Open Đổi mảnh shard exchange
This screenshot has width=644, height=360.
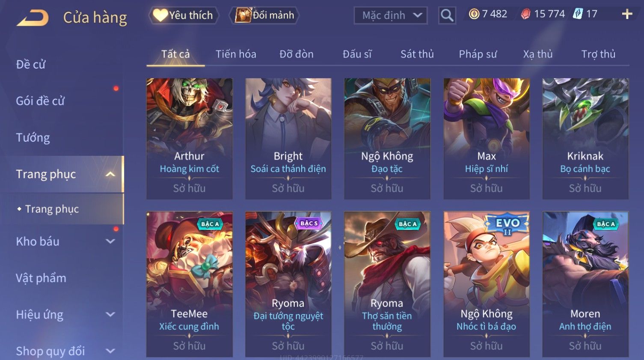coord(264,15)
